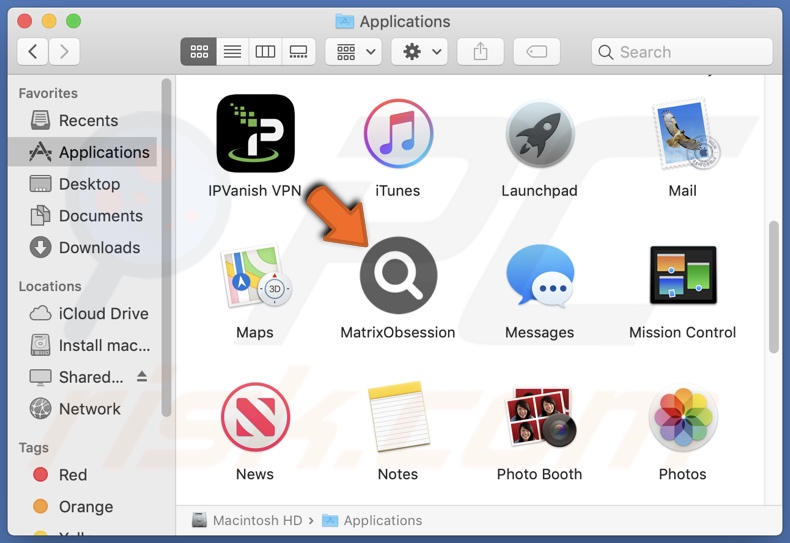Open the group-by arrangement dropdown
This screenshot has width=790, height=543.
(x=354, y=51)
